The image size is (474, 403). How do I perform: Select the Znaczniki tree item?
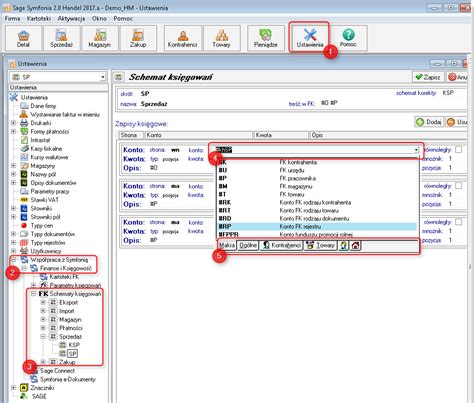tap(42, 388)
